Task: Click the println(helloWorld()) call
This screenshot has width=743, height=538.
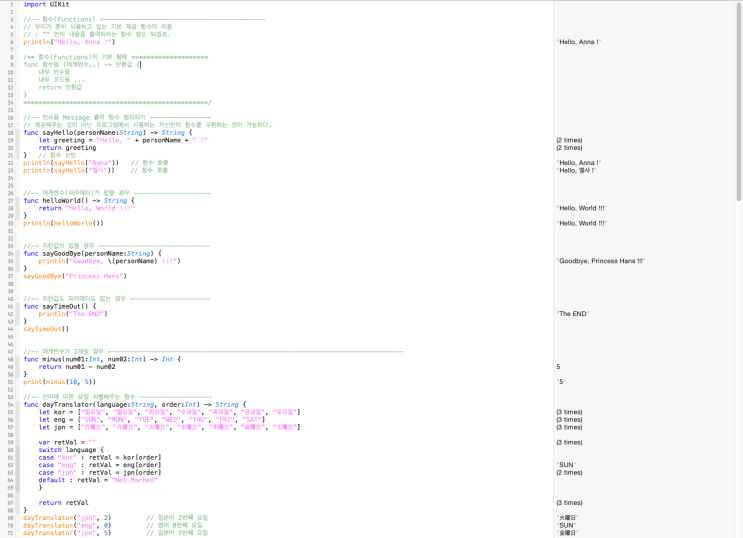Action: pyautogui.click(x=63, y=223)
